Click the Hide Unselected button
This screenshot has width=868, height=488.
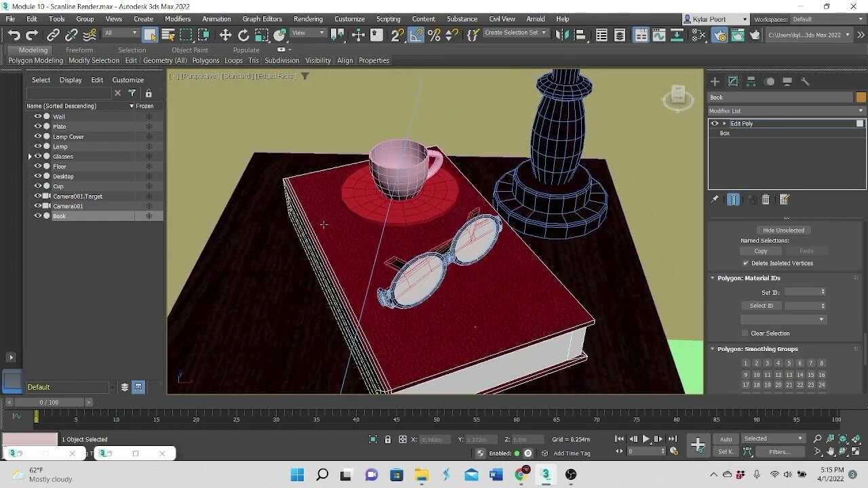click(783, 230)
